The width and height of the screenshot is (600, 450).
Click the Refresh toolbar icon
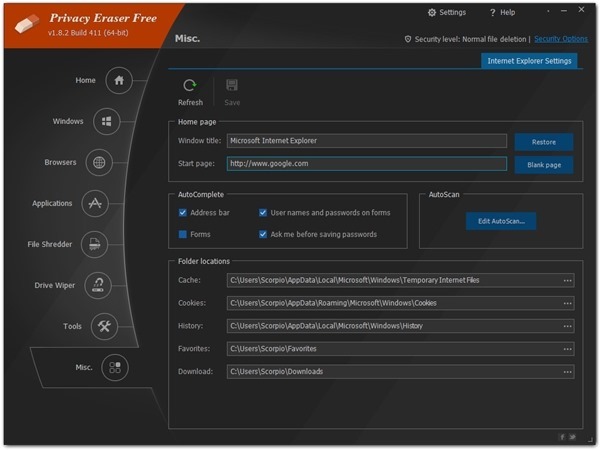coord(190,86)
